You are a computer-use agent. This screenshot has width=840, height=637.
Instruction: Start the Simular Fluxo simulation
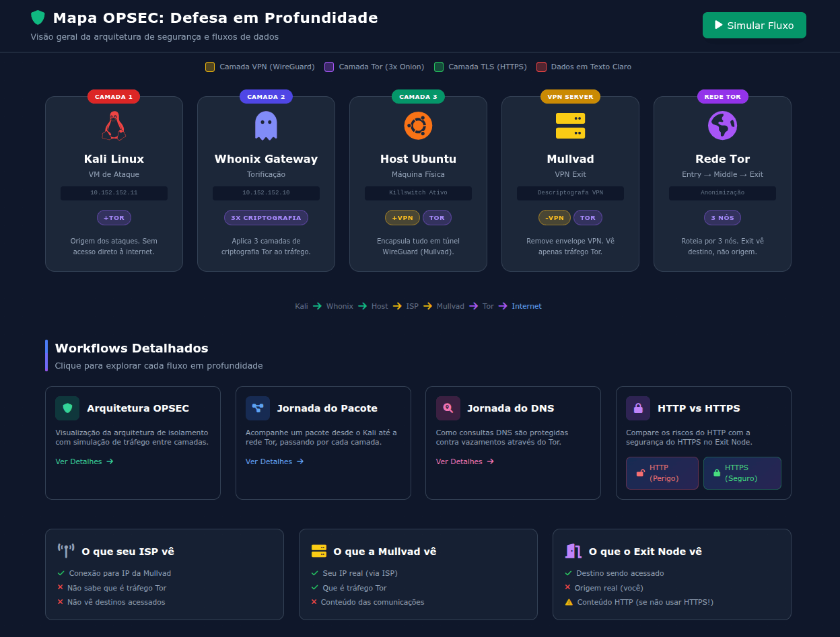point(755,26)
